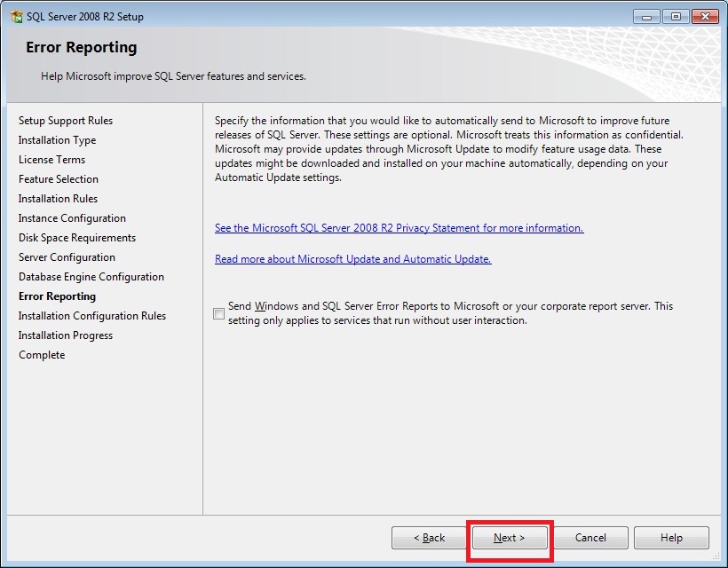Viewport: 728px width, 568px height.
Task: Select Setup Support Rules step
Action: (x=66, y=121)
